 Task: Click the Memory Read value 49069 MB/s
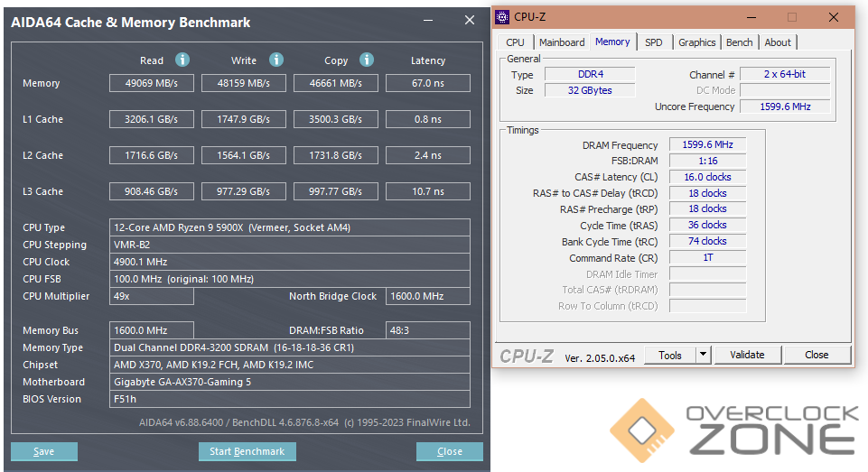click(152, 83)
